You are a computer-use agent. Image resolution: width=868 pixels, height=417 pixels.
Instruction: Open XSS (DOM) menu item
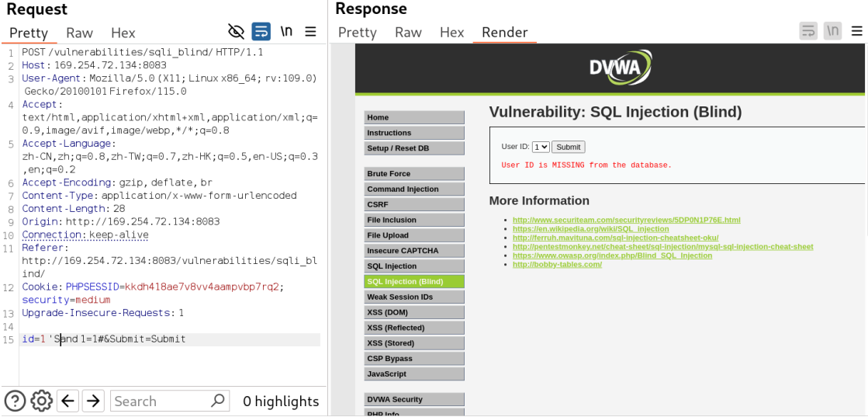(x=414, y=312)
